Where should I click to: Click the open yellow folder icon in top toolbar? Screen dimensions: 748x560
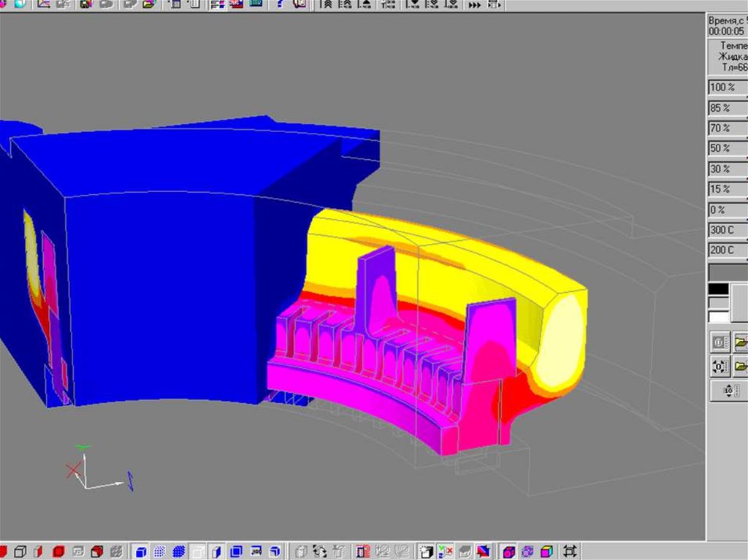click(x=149, y=4)
